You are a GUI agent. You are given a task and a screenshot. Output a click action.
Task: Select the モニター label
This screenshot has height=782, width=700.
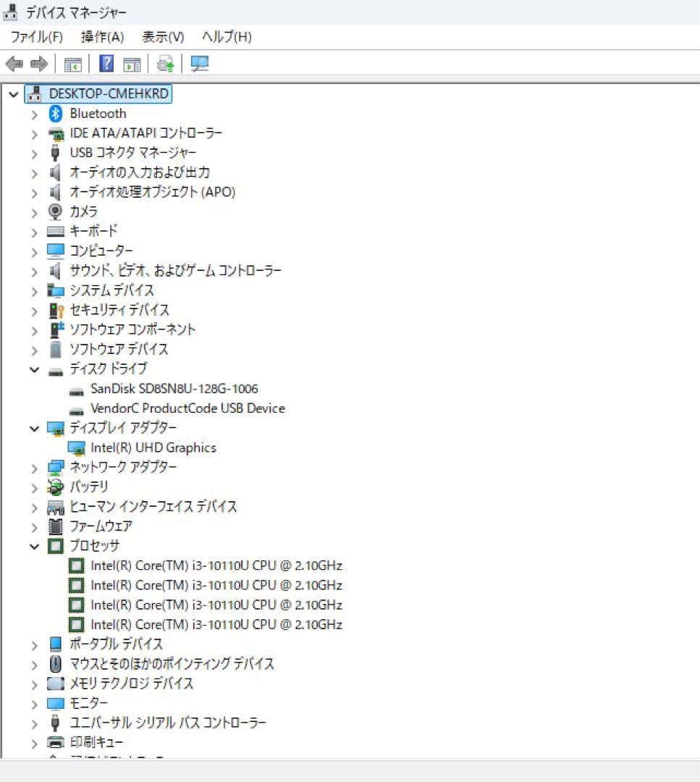pyautogui.click(x=88, y=703)
